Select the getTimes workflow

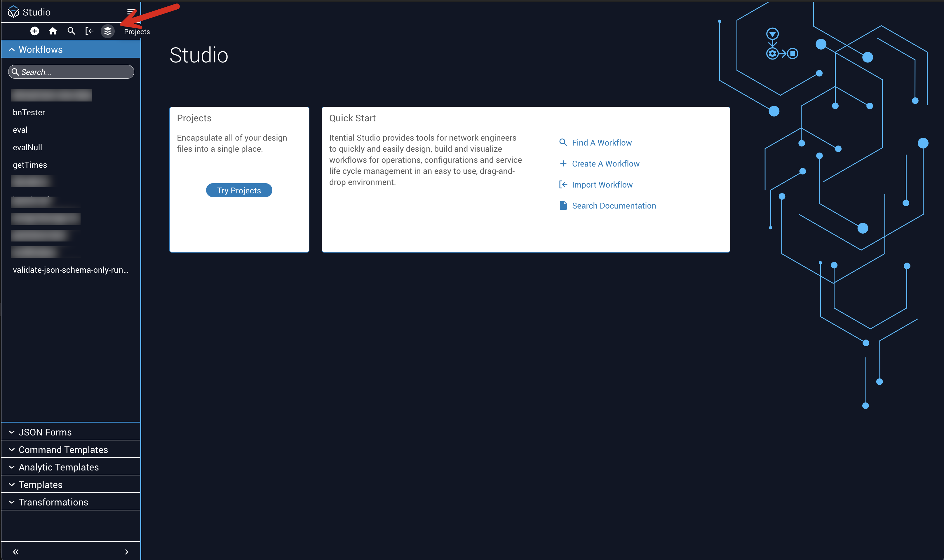[x=30, y=165]
